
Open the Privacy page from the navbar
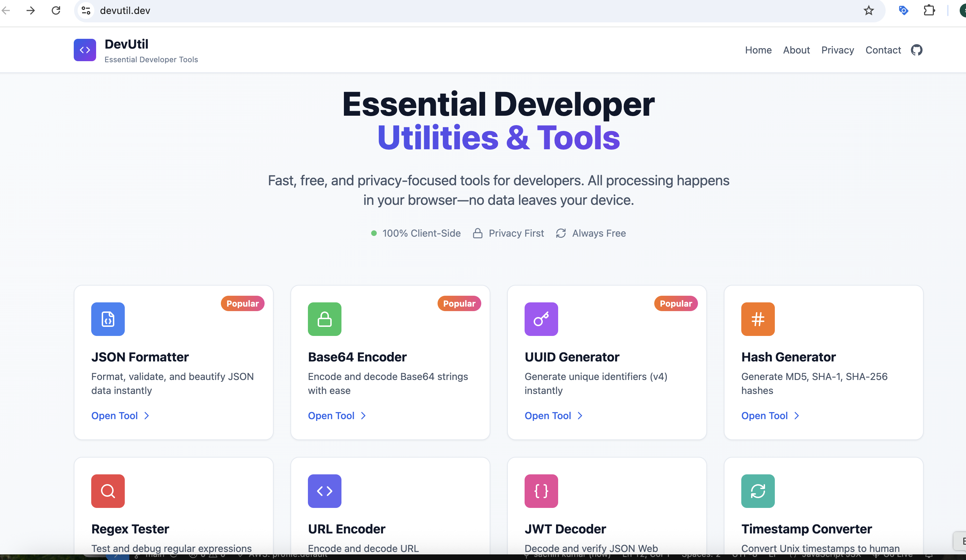point(837,50)
